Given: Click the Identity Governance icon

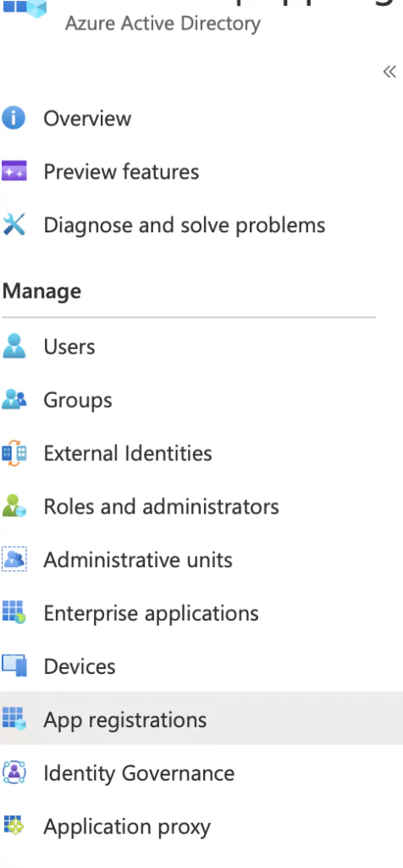Looking at the screenshot, I should point(14,772).
